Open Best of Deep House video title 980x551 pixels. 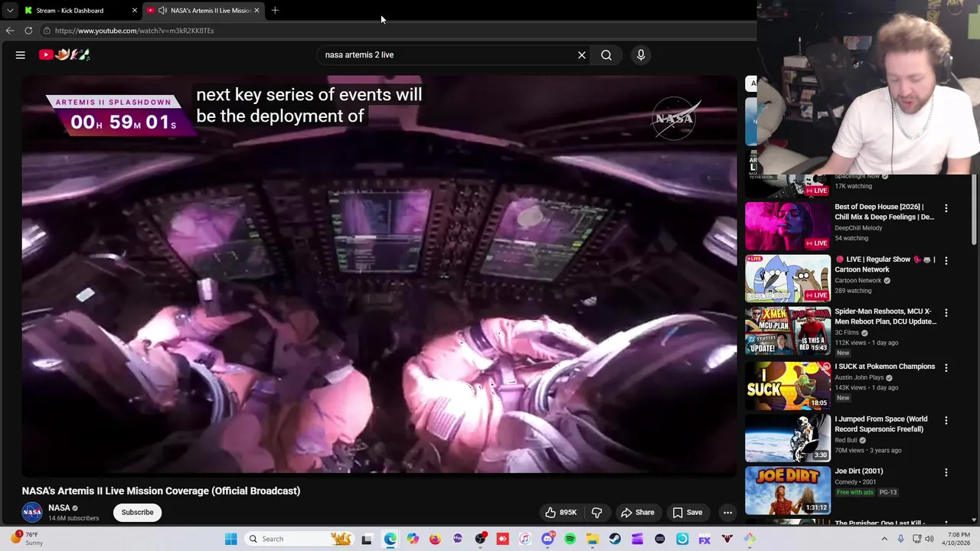pyautogui.click(x=884, y=212)
